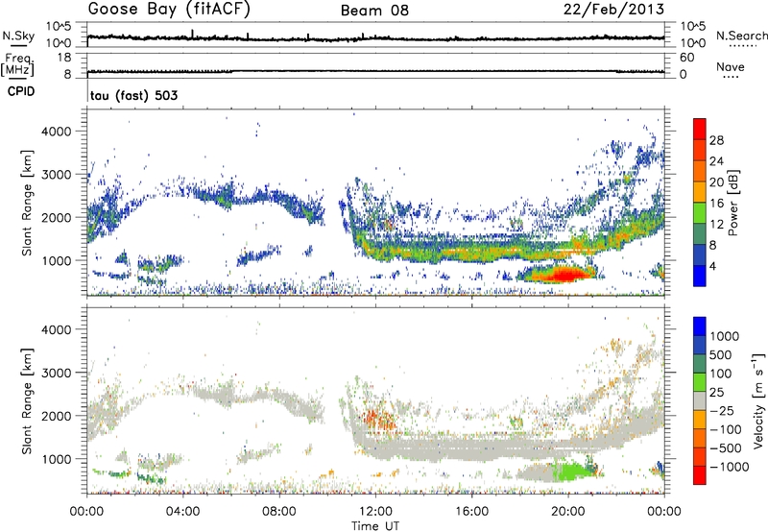768x532 pixels.
Task: Select the "16:00" time tick label
Action: click(471, 512)
